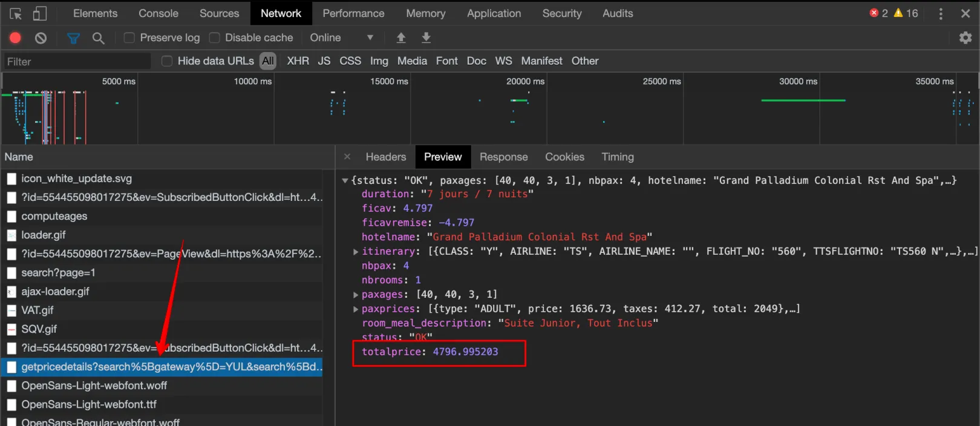This screenshot has height=426, width=980.
Task: Open the Audits tab
Action: click(x=618, y=13)
